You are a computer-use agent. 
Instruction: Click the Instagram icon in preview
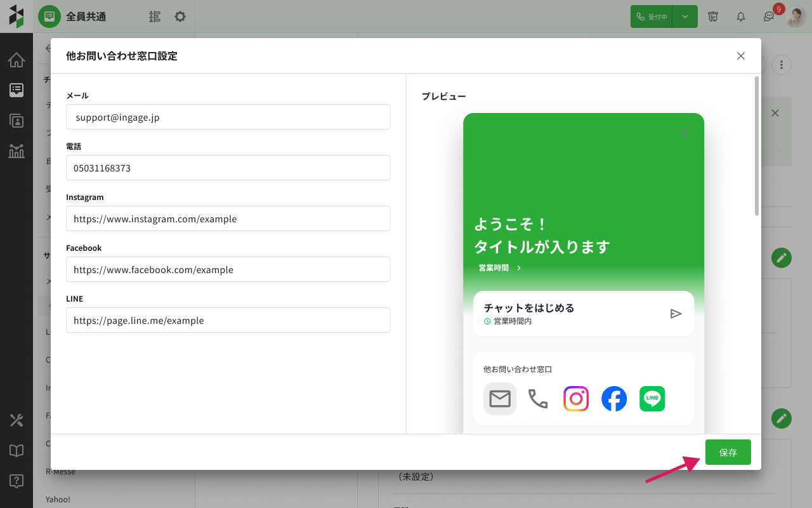(x=576, y=399)
